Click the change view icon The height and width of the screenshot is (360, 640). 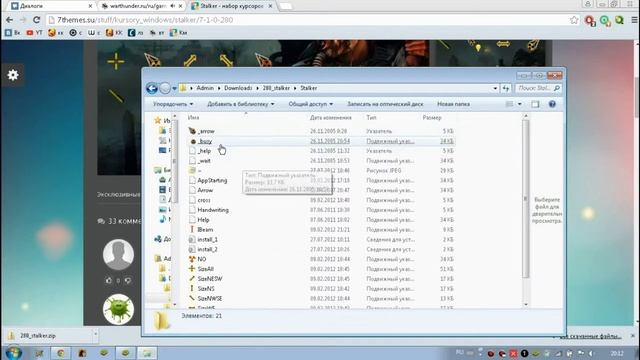point(509,104)
